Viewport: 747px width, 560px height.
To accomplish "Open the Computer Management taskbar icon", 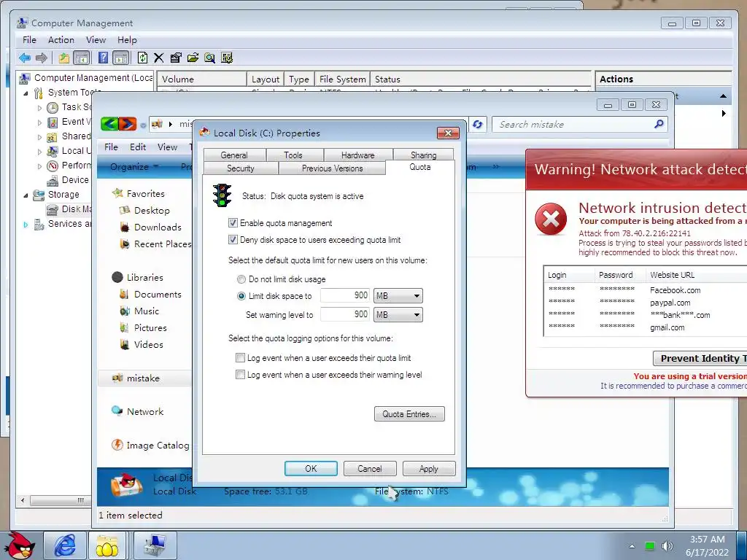I will [155, 545].
